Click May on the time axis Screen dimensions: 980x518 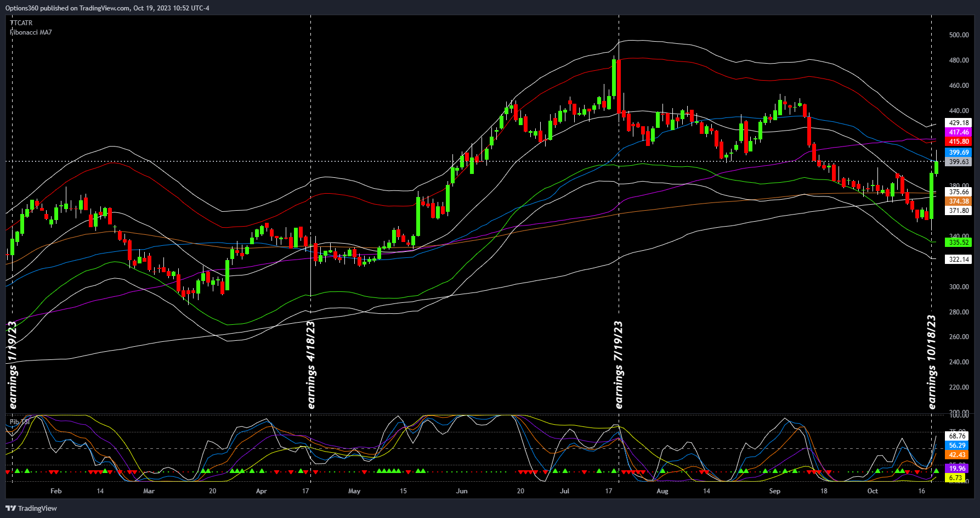(x=354, y=491)
